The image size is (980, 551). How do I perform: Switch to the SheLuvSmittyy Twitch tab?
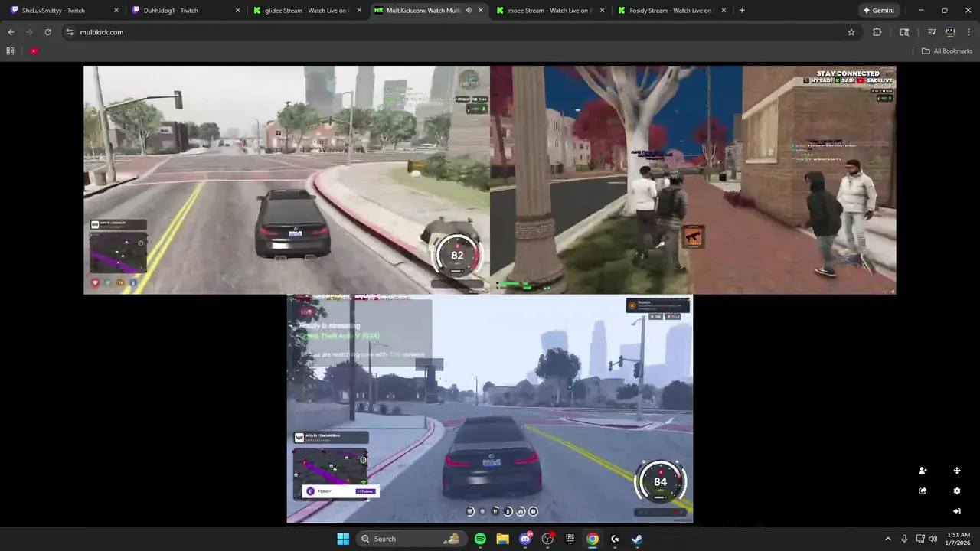pos(63,11)
